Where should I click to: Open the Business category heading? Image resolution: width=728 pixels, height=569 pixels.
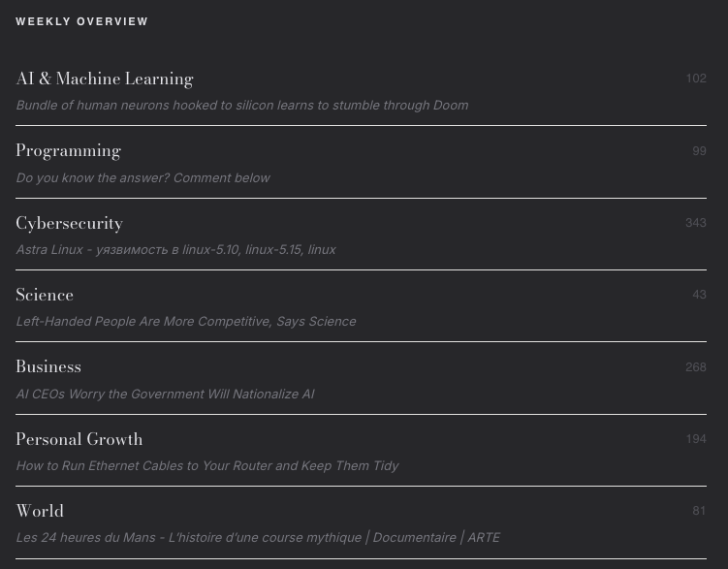(48, 366)
